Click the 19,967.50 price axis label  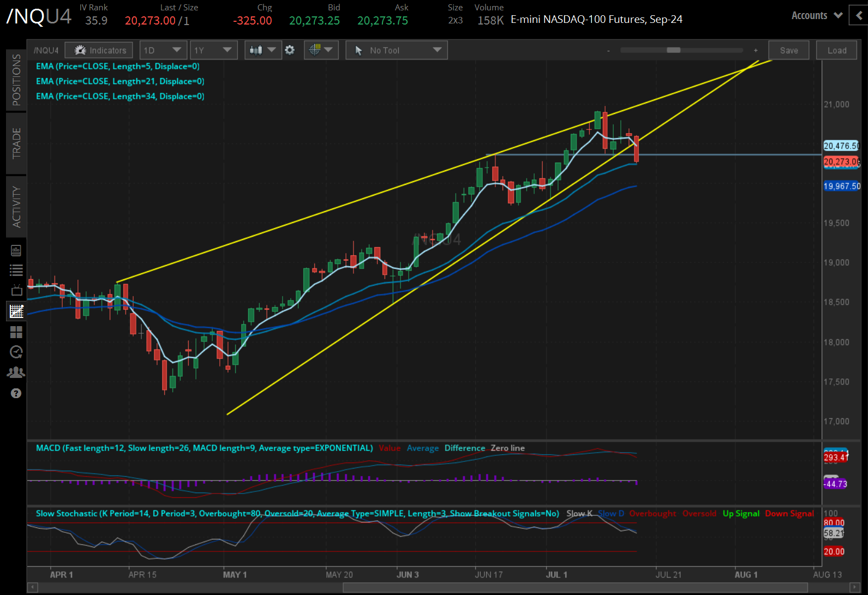pos(842,186)
